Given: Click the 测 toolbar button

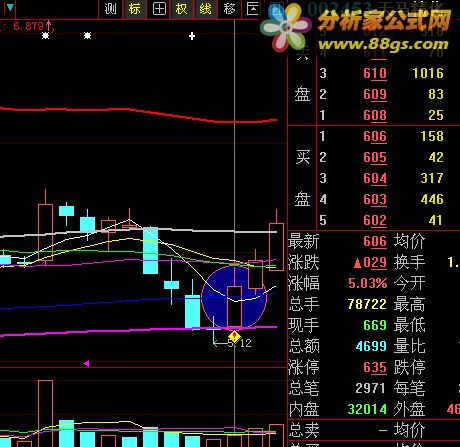Looking at the screenshot, I should coord(110,9).
